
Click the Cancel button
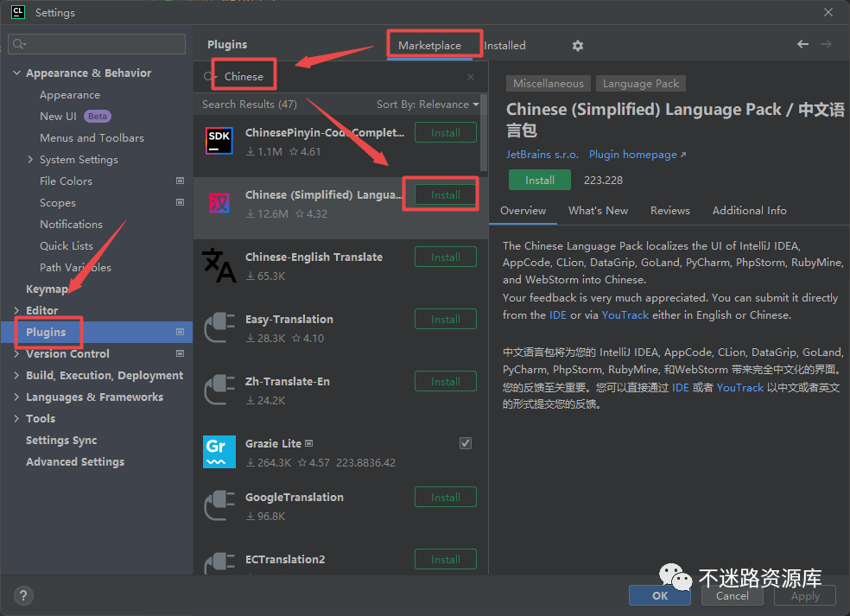point(732,595)
